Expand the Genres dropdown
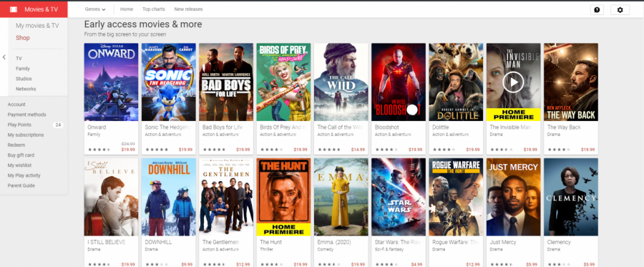This screenshot has width=644, height=267. point(95,9)
